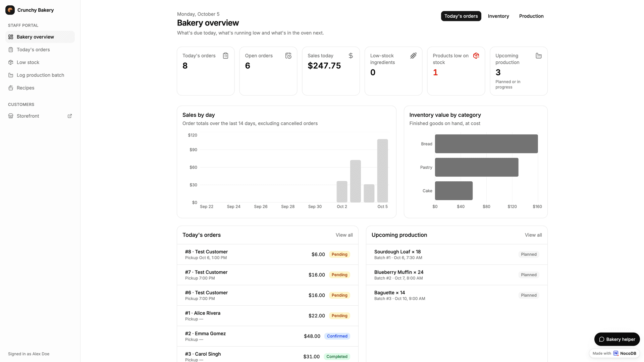Click the Sales today value $247.75
Image resolution: width=644 pixels, height=362 pixels.
coord(324,66)
